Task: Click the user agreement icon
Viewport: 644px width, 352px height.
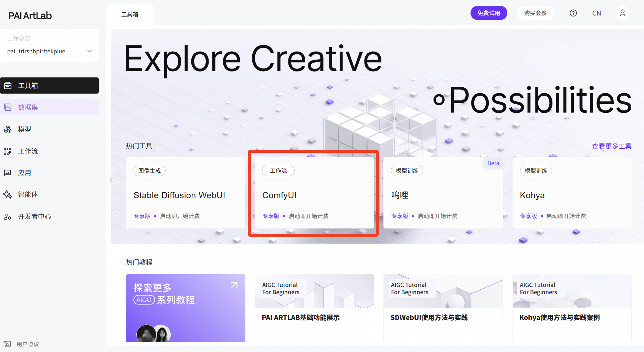Action: [7, 344]
